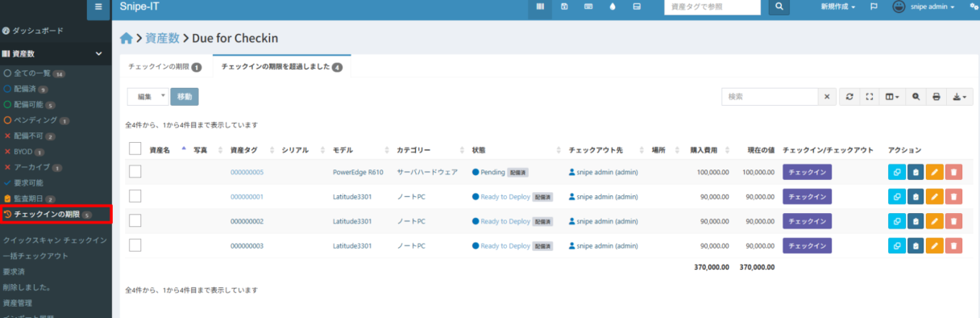Edit asset 000000001 with pencil icon
The height and width of the screenshot is (318, 980).
[934, 196]
